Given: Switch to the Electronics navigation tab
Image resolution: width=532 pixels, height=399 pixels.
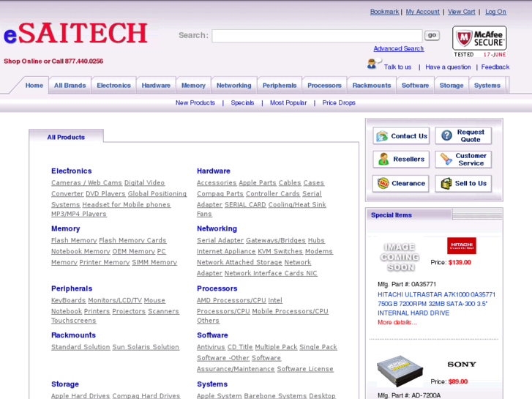Looking at the screenshot, I should click(113, 85).
